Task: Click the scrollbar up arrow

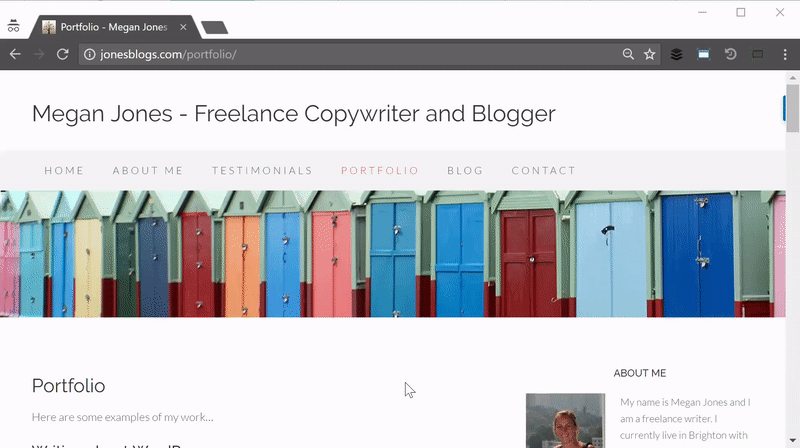Action: 792,78
